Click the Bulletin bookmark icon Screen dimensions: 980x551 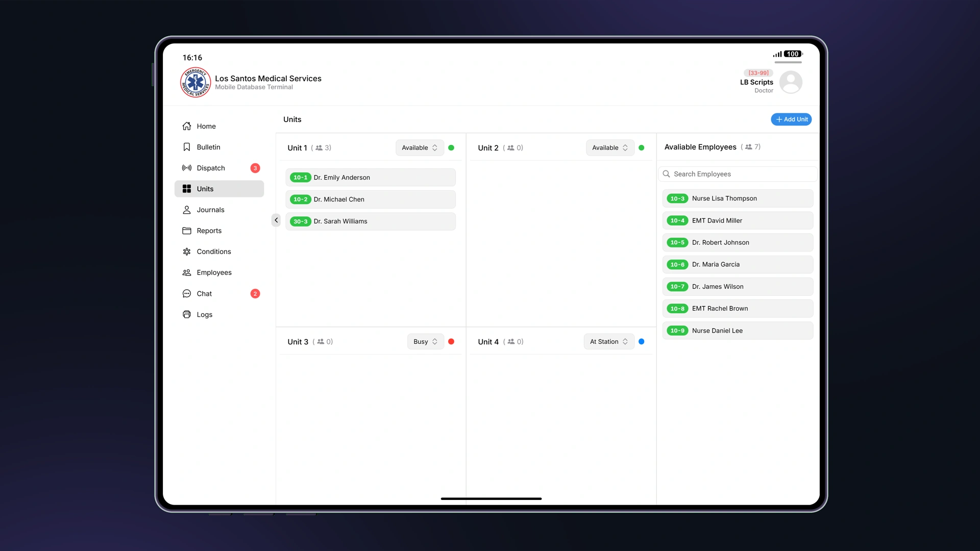coord(187,147)
